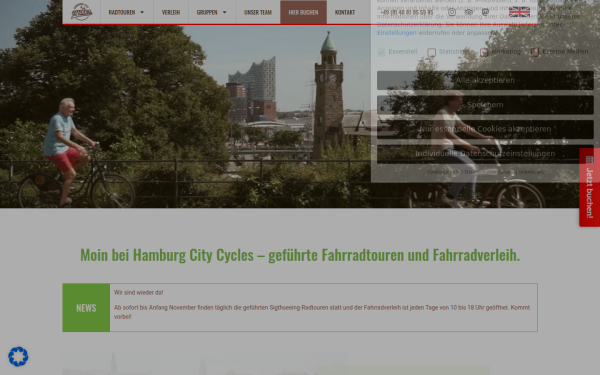600x375 pixels.
Task: Go to the Verleih page
Action: tap(171, 12)
